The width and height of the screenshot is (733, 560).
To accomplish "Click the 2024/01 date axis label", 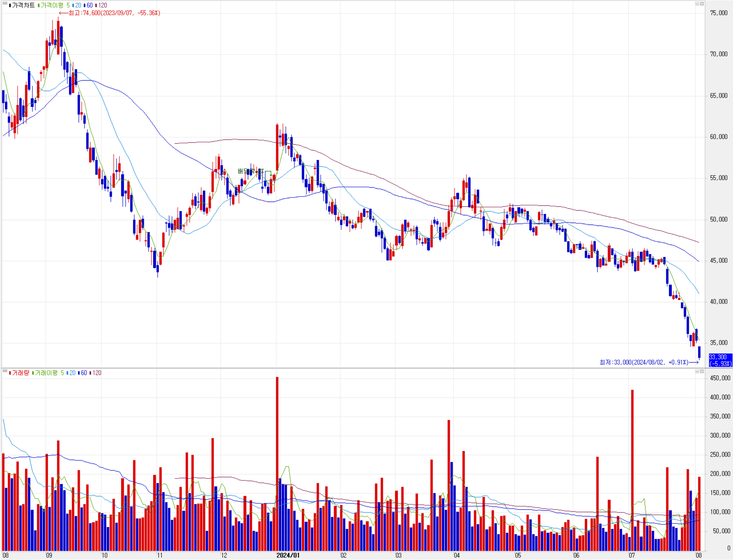I will pyautogui.click(x=288, y=555).
